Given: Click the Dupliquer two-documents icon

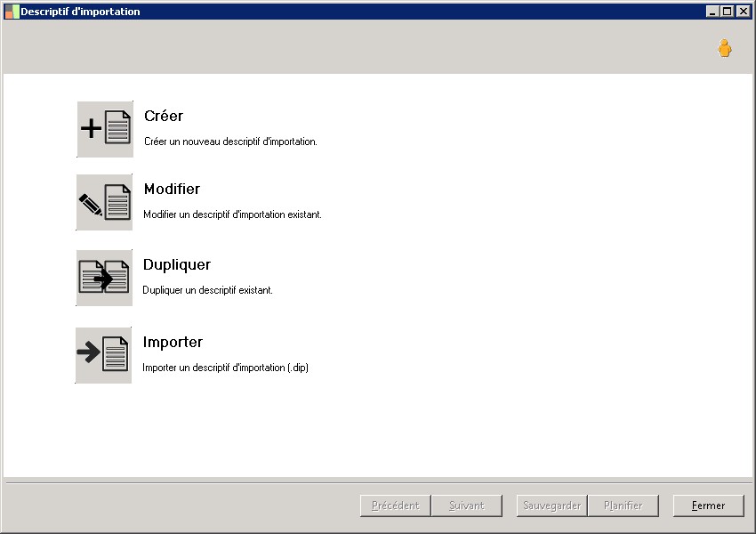Looking at the screenshot, I should [104, 278].
